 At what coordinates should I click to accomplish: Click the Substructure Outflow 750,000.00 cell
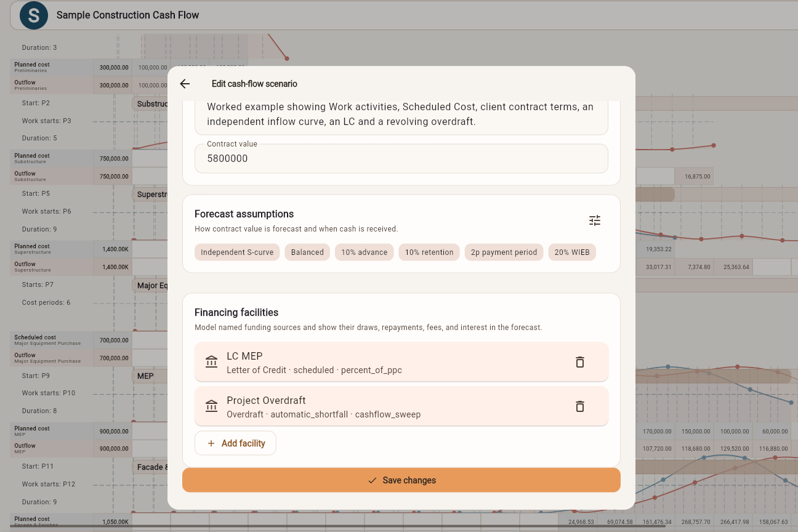114,176
